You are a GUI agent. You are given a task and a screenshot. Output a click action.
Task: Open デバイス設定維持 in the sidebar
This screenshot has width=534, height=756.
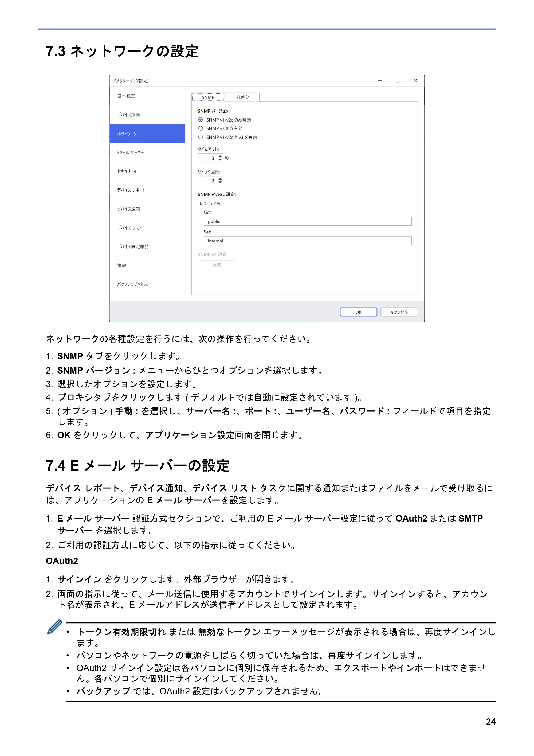coord(147,246)
